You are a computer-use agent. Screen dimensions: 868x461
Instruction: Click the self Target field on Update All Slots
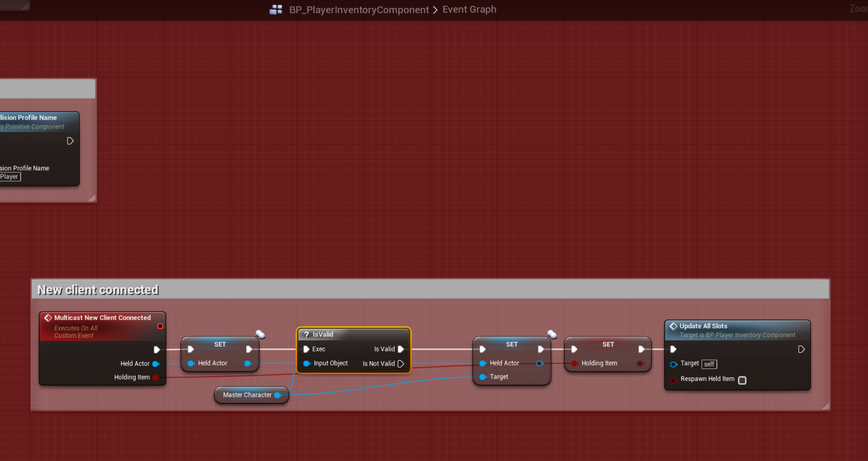709,364
